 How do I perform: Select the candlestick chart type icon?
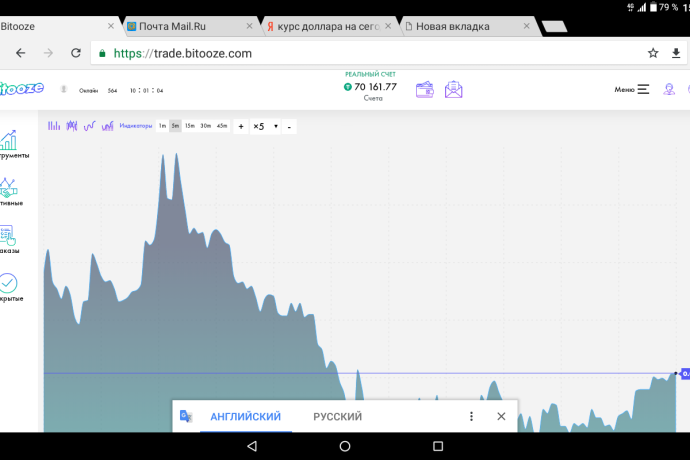pos(72,126)
